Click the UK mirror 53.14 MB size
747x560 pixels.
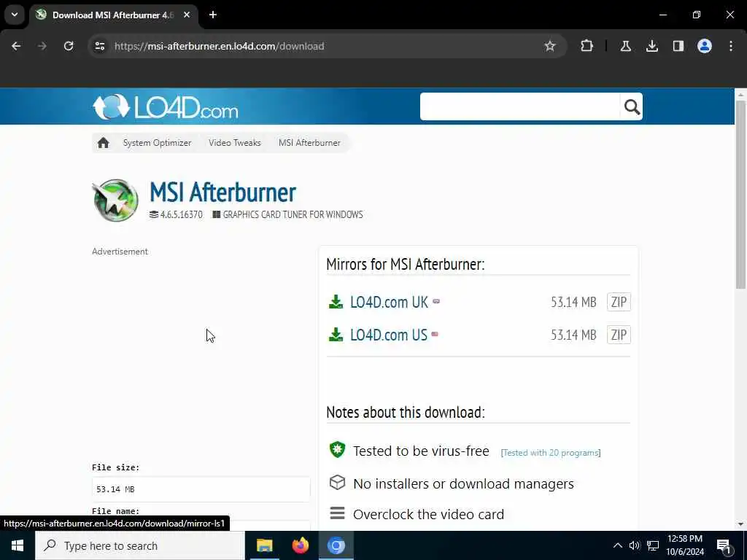coord(573,302)
